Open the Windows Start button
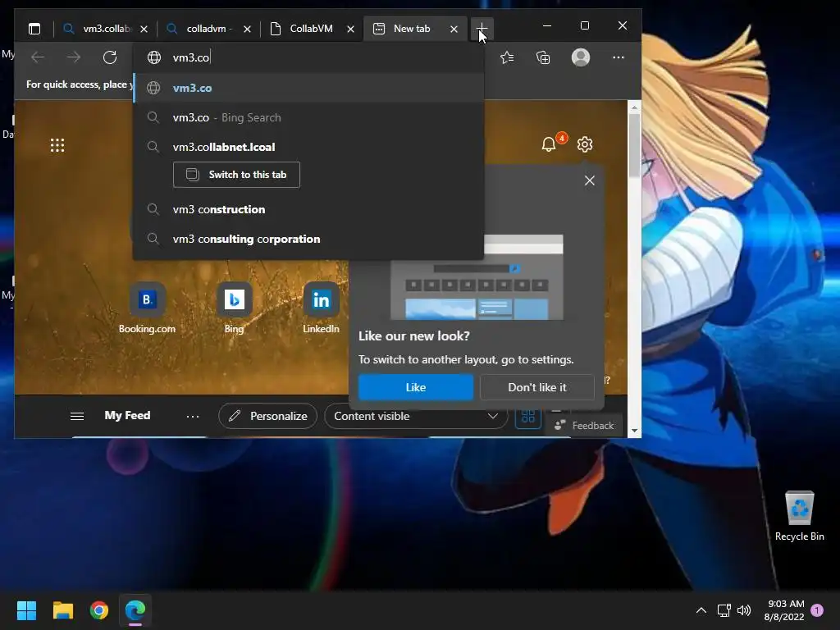 (26, 610)
